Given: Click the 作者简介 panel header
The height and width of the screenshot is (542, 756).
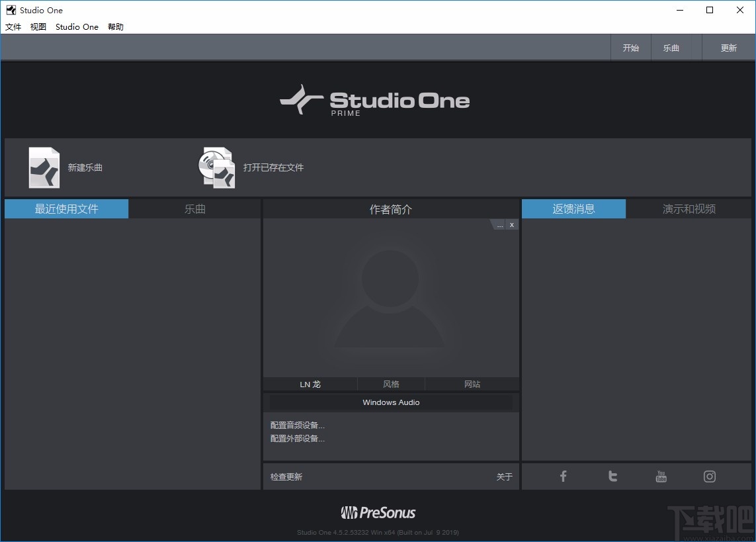Looking at the screenshot, I should pyautogui.click(x=391, y=209).
